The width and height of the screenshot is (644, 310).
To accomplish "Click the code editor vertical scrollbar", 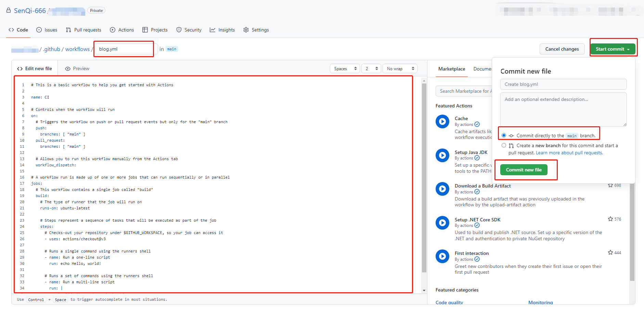I will pos(424,178).
